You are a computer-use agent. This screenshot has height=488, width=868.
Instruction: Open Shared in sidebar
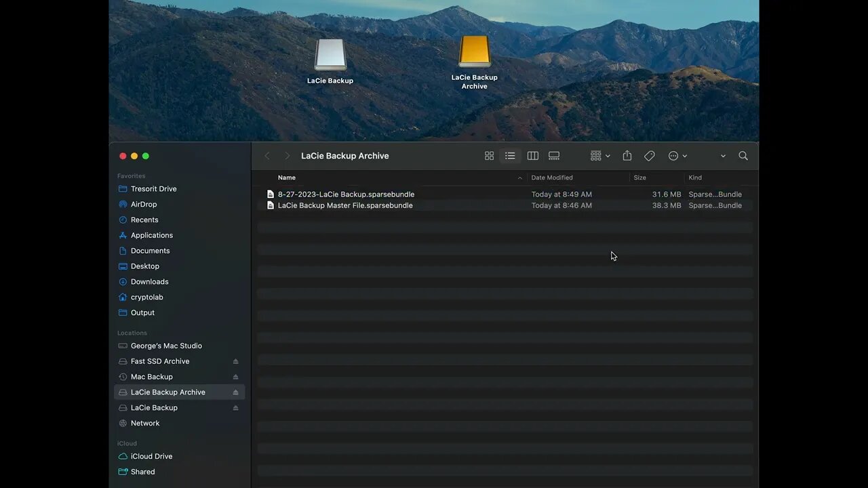[142, 472]
